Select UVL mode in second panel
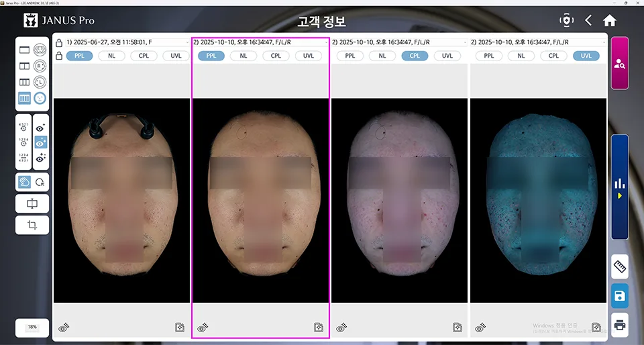This screenshot has height=345, width=644. (x=309, y=56)
